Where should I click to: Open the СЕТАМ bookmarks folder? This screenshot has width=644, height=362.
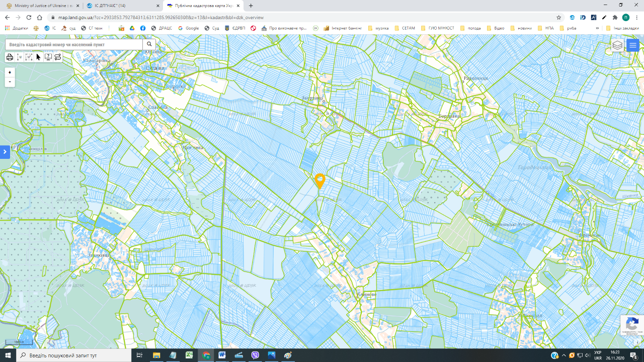coord(405,28)
